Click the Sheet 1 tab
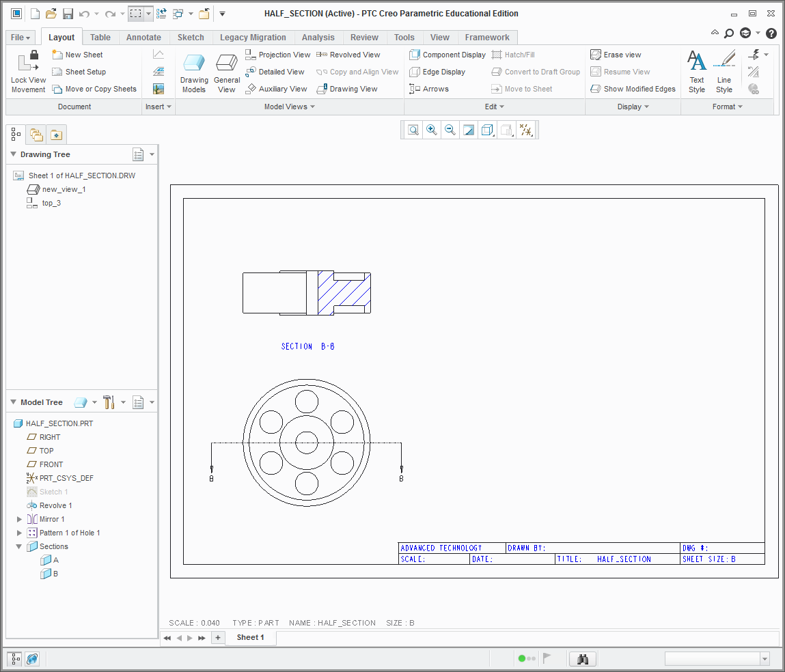Image resolution: width=785 pixels, height=672 pixels. 250,637
